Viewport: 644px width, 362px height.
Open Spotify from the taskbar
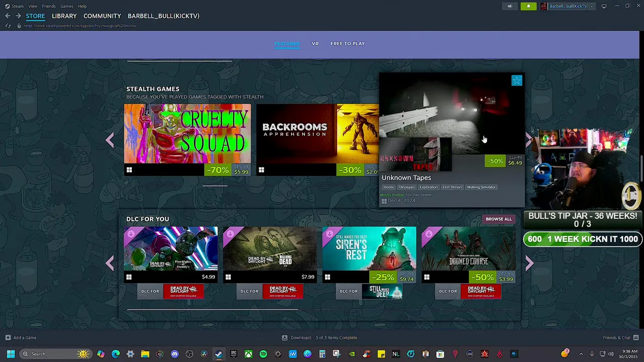(x=263, y=354)
